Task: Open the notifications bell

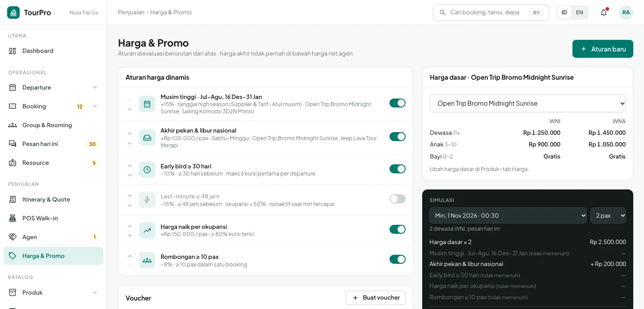Action: [604, 13]
